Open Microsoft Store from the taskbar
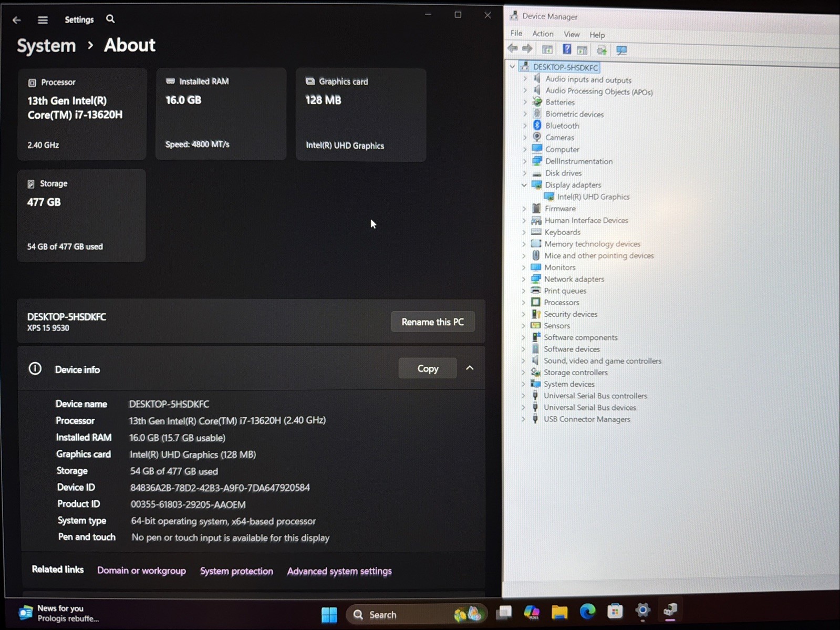 point(615,611)
